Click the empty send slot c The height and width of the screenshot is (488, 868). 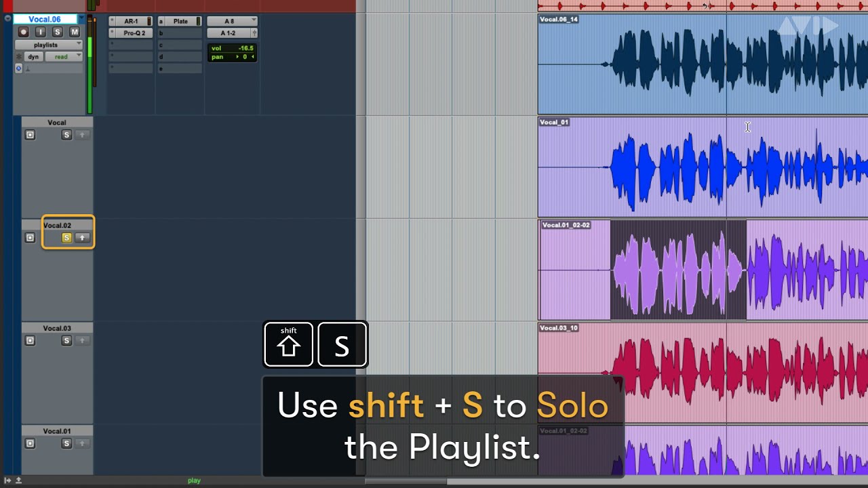pos(180,45)
